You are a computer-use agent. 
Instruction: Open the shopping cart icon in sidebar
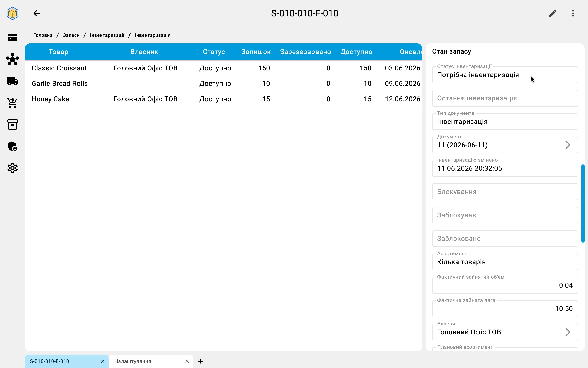[x=12, y=103]
